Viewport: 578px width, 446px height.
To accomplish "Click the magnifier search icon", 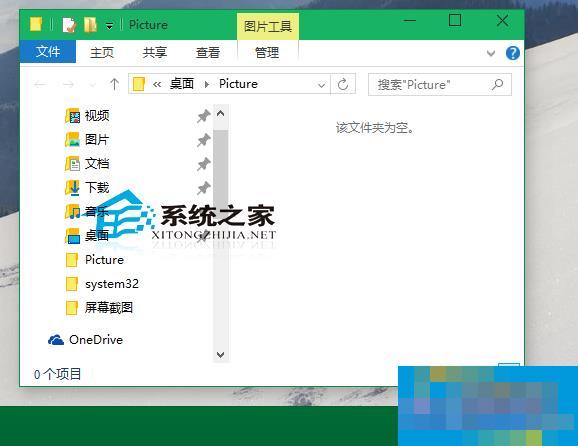I will pos(498,84).
